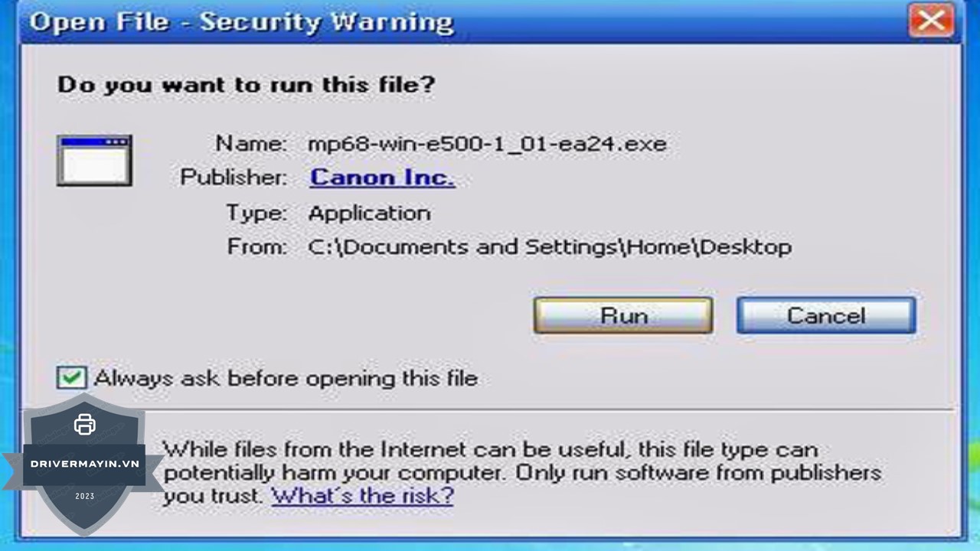This screenshot has width=980, height=551.
Task: Uncheck the always ask before opening checkbox
Action: tap(71, 377)
